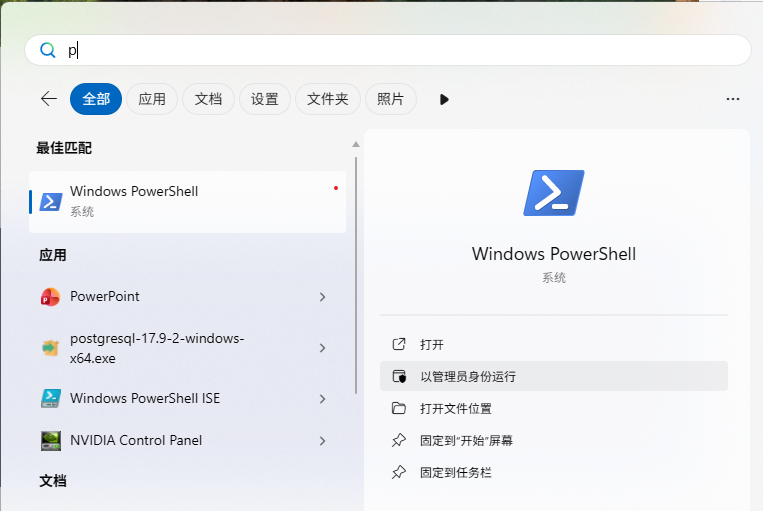Click the Windows PowerShell ISE icon

pos(51,399)
